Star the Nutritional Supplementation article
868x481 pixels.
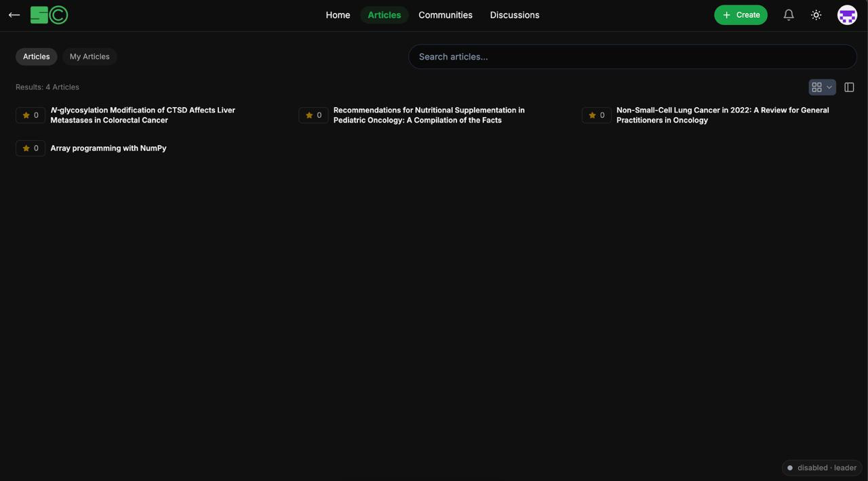[313, 115]
